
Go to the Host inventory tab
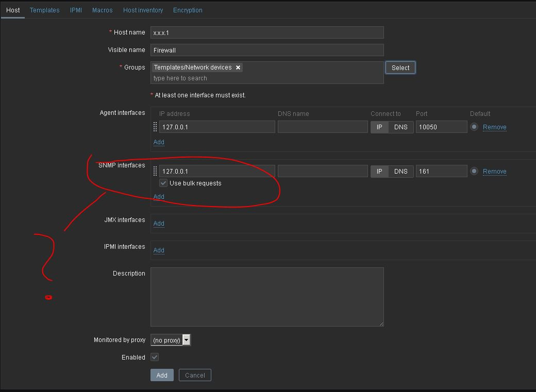coord(143,10)
